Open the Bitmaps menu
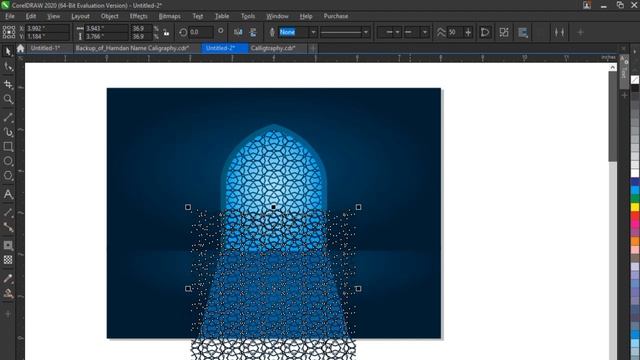 click(169, 16)
